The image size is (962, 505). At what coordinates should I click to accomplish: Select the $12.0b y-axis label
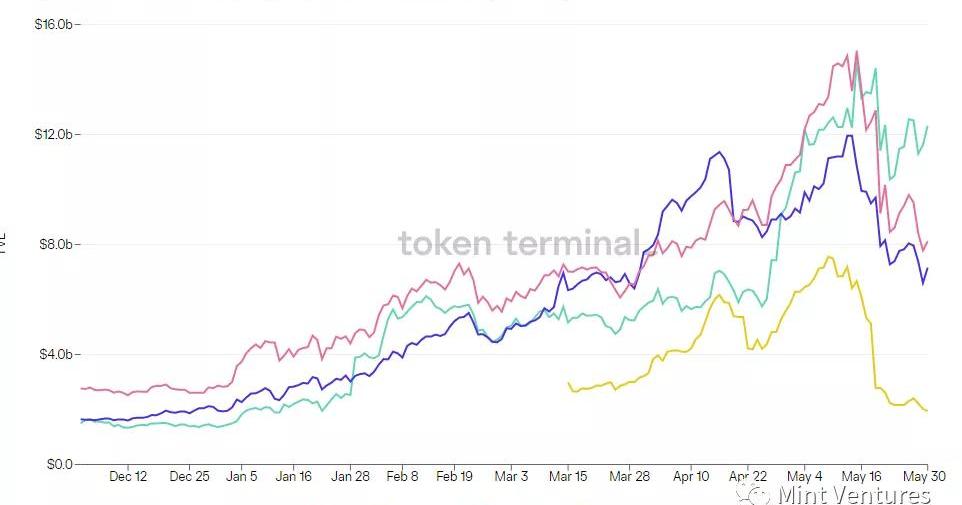54,134
